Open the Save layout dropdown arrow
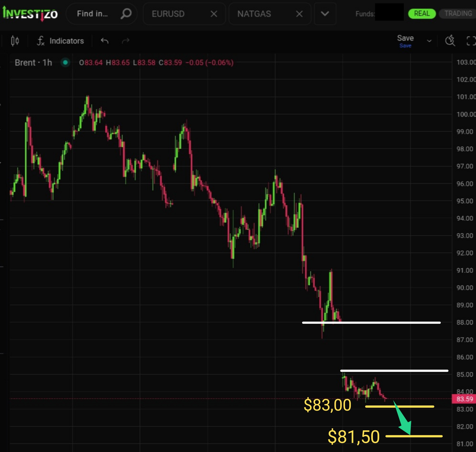This screenshot has height=452, width=476. [x=429, y=41]
